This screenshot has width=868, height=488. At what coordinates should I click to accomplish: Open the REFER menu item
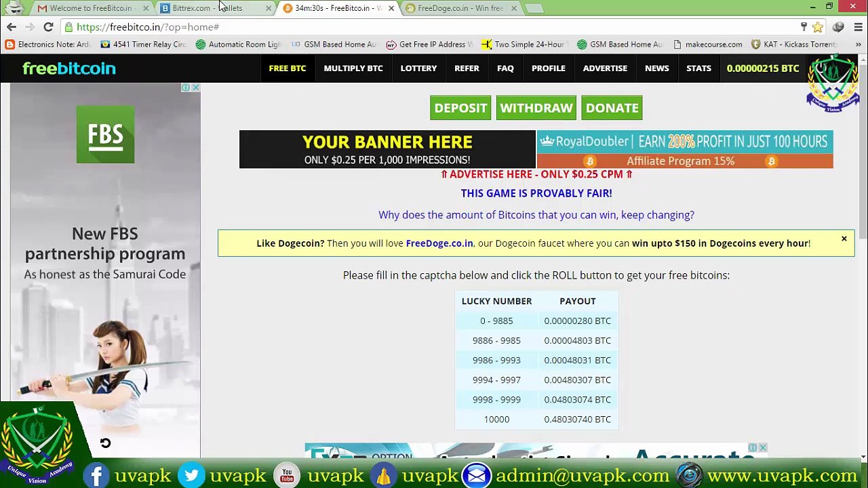point(467,68)
